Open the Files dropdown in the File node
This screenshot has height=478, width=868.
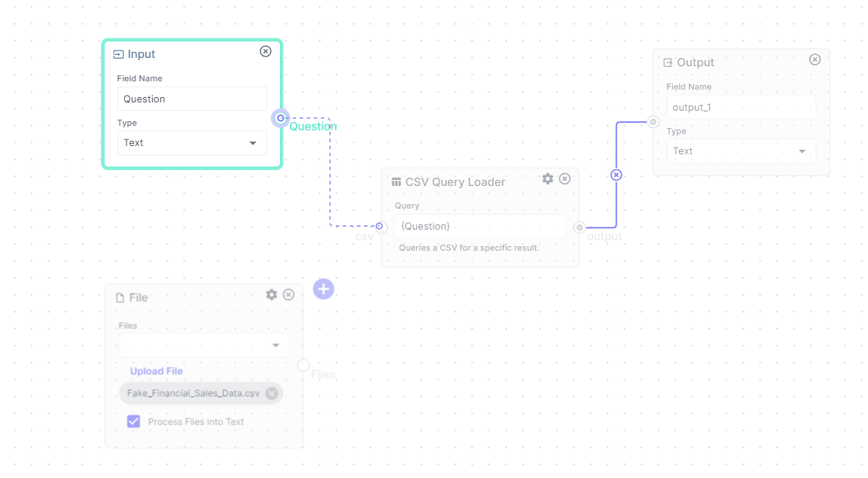pyautogui.click(x=203, y=345)
